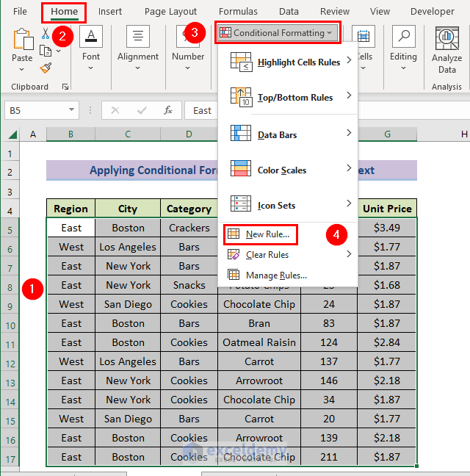Select column C header
The image size is (470, 476).
click(x=128, y=134)
